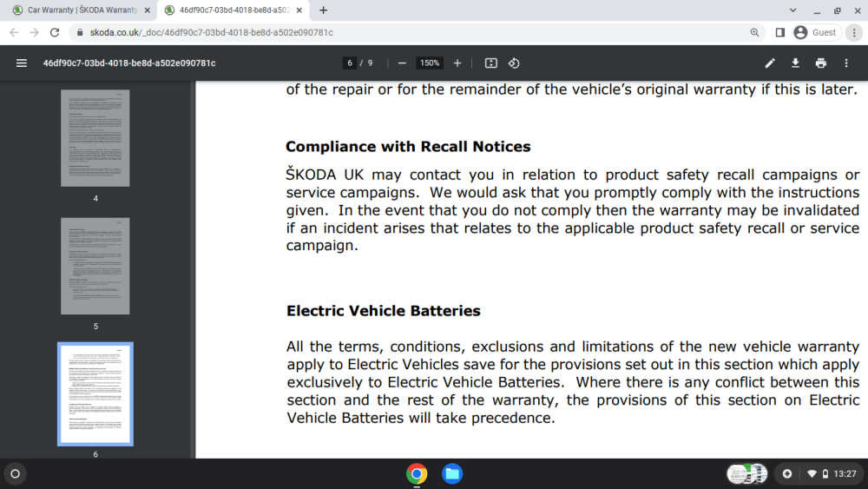868x489 pixels.
Task: Open the ChromeOS launcher circle
Action: tap(15, 473)
